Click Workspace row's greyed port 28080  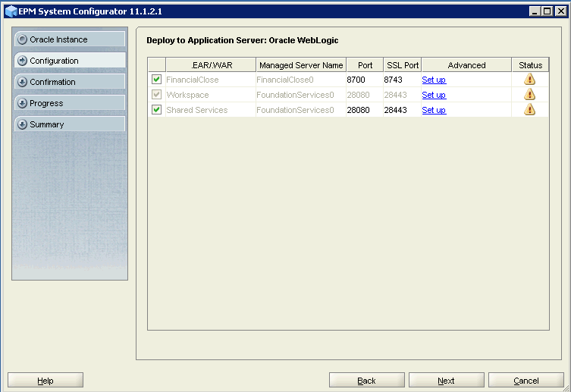click(365, 95)
